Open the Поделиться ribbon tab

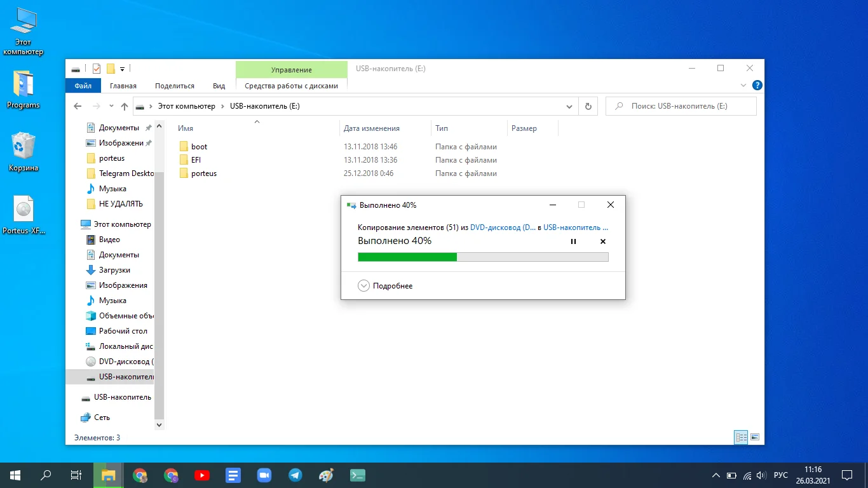pos(175,86)
